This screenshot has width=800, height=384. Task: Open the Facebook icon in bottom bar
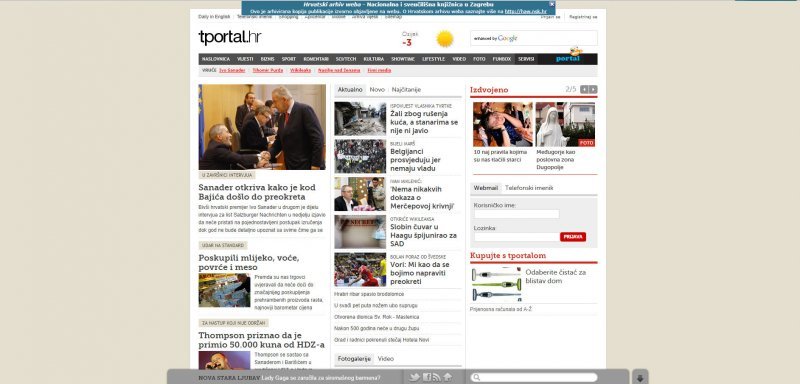tap(427, 377)
